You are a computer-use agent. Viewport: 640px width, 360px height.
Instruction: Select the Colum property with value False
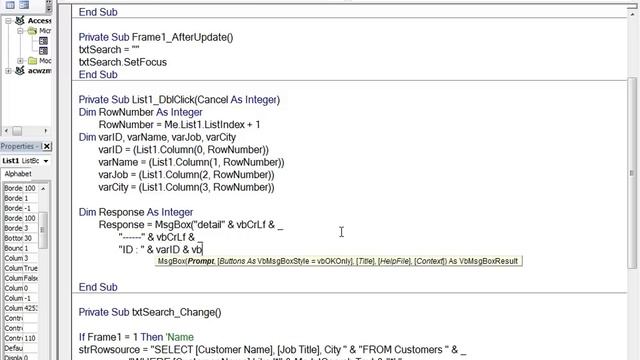click(x=21, y=278)
